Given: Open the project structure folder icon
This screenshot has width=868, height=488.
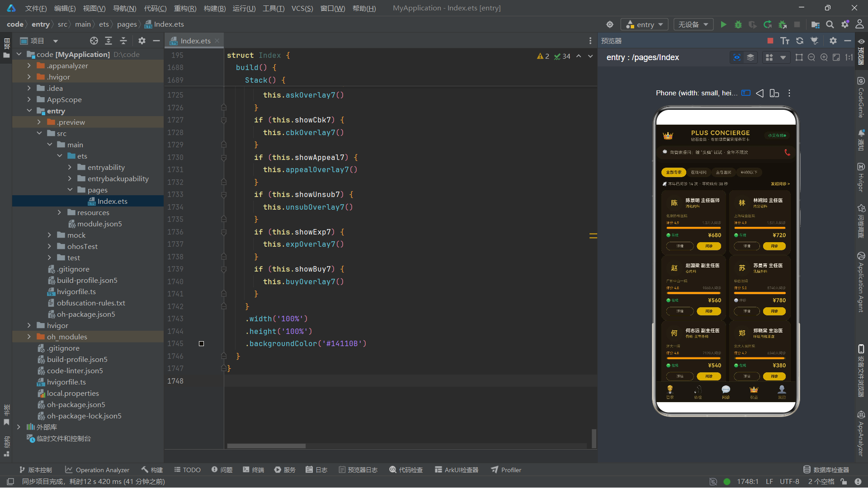Looking at the screenshot, I should point(815,24).
